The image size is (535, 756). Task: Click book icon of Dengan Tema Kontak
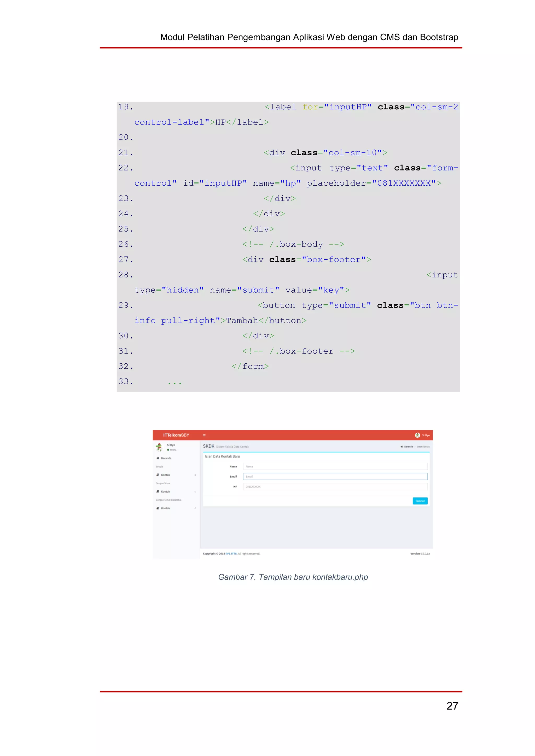158,491
